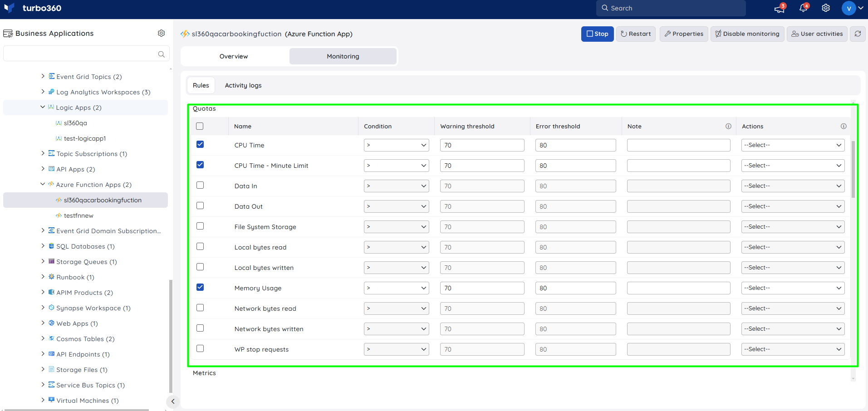Screen dimensions: 868x411
Task: Click the Note column info icon
Action: 728,126
